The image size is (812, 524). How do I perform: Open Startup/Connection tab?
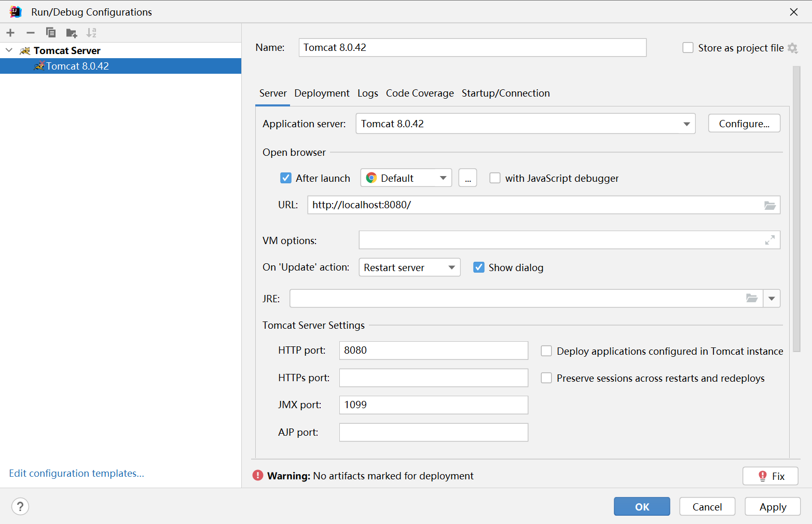[x=506, y=93]
